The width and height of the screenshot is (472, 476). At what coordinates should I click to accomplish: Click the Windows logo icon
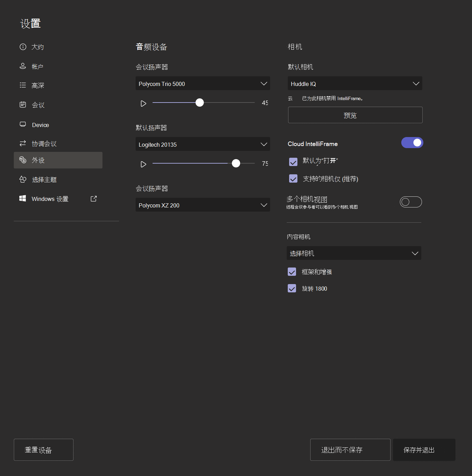click(x=23, y=198)
